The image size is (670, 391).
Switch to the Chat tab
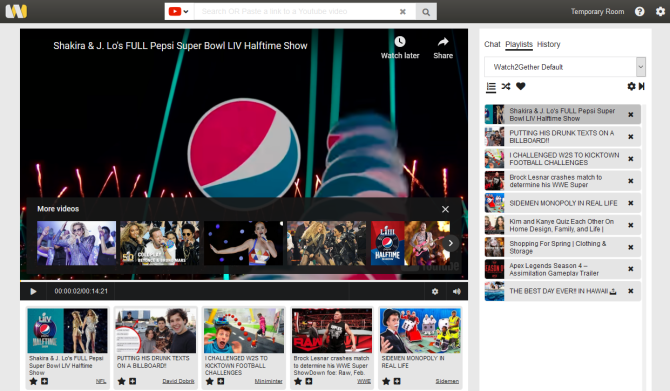click(492, 44)
